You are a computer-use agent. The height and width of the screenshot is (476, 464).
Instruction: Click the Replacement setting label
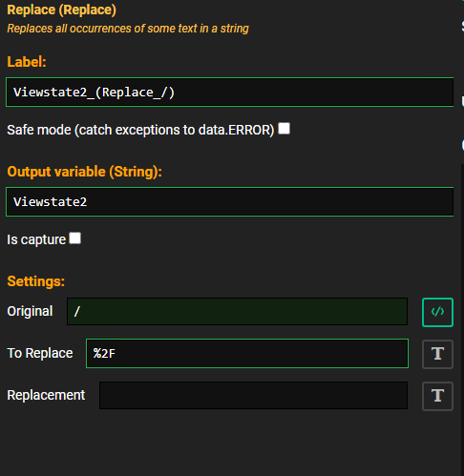coord(46,395)
